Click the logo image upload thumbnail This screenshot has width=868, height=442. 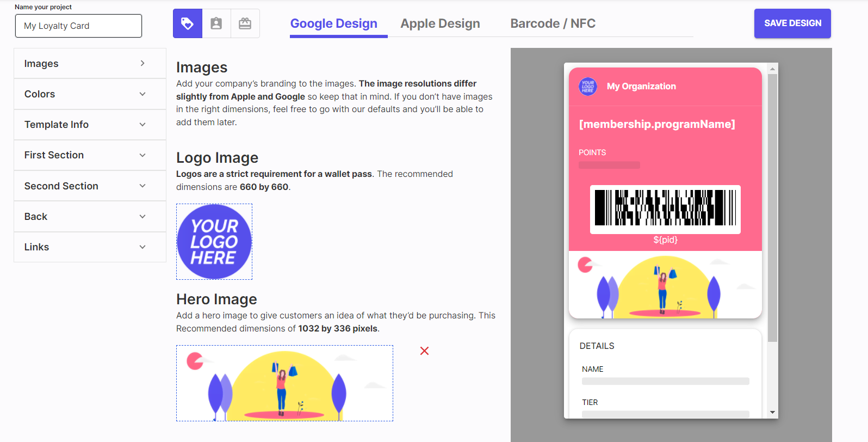point(214,242)
